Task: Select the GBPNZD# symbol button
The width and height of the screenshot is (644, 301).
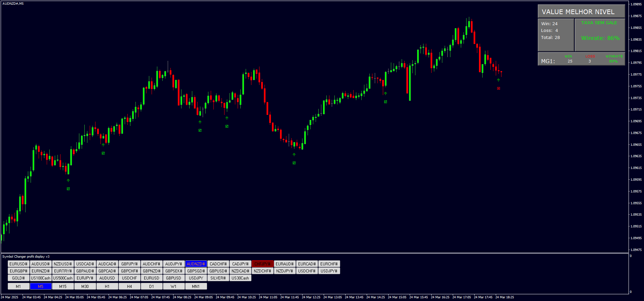Action: click(x=152, y=271)
